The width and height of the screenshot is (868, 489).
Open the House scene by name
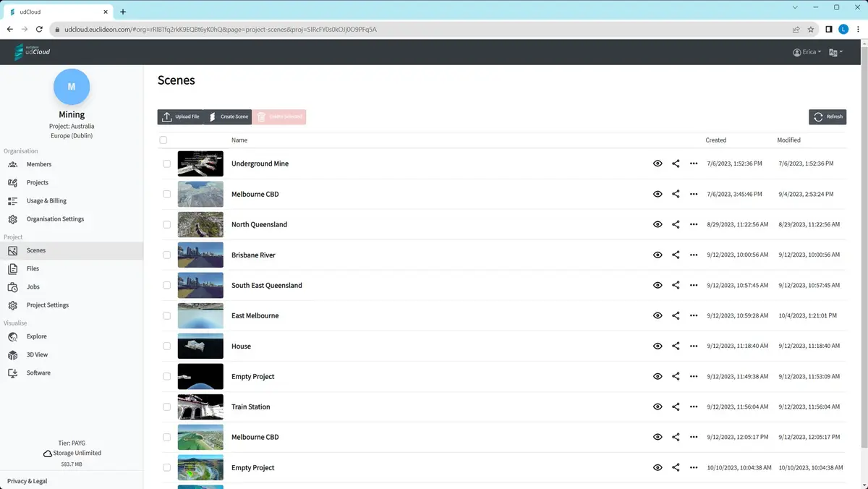click(241, 346)
